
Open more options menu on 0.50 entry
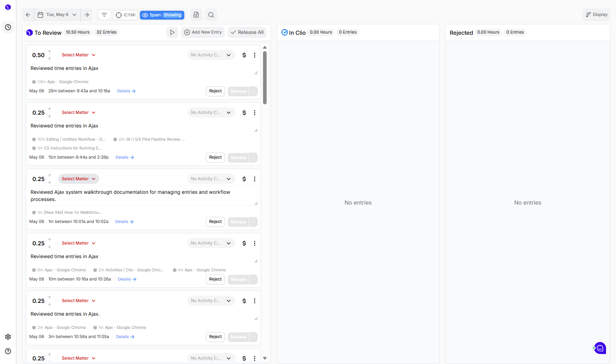[x=255, y=55]
